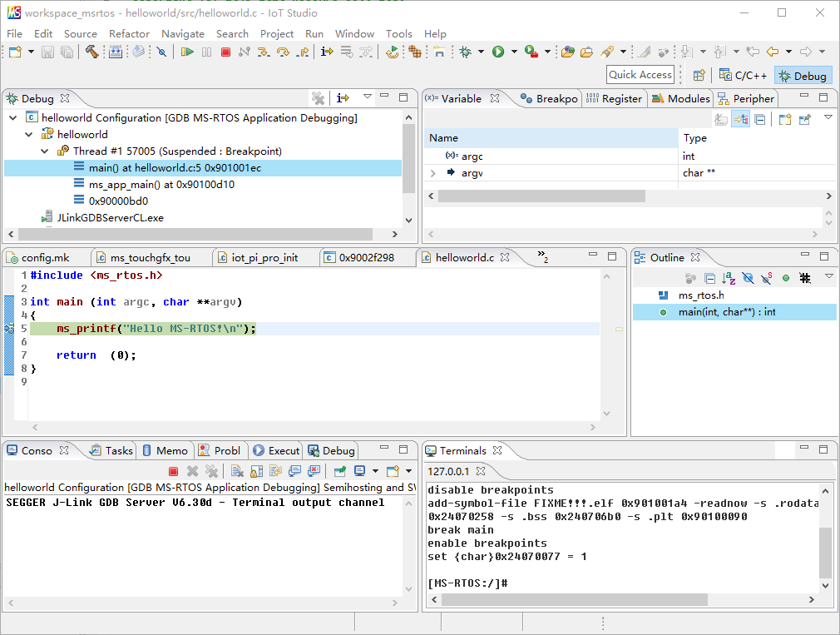
Task: Toggle Hide Static Members in Outline
Action: pyautogui.click(x=767, y=278)
